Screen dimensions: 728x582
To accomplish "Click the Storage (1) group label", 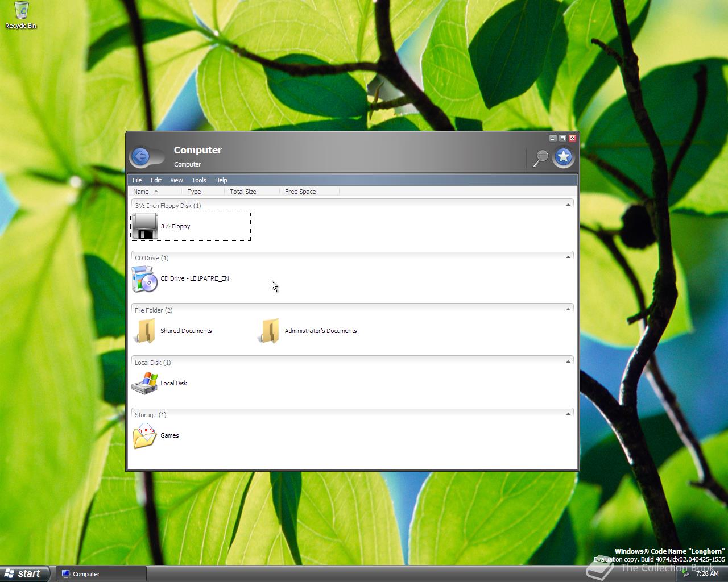I will click(150, 415).
